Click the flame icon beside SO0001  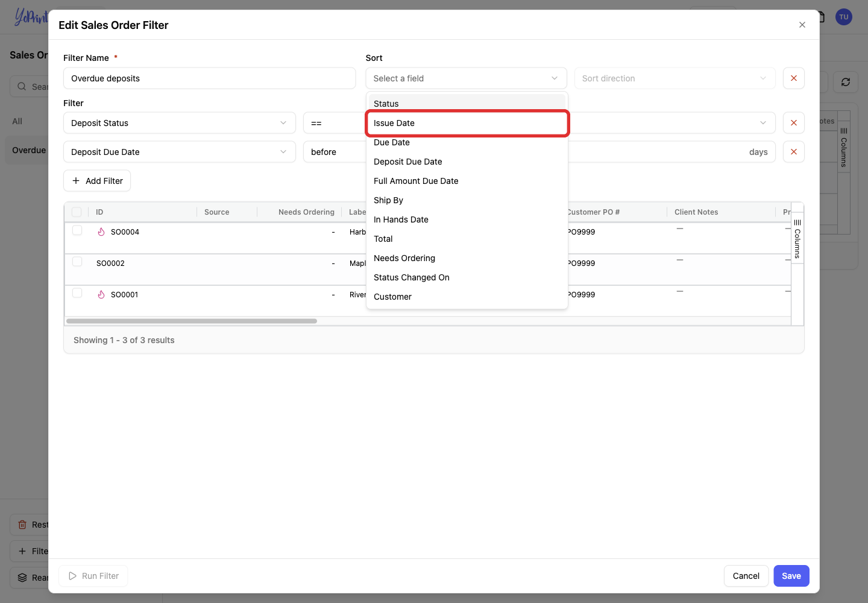(101, 294)
